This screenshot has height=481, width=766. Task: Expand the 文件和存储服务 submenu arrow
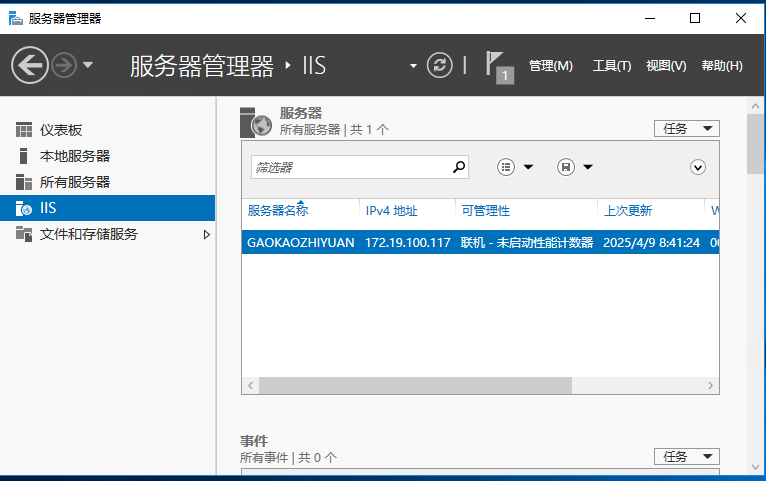click(x=207, y=234)
